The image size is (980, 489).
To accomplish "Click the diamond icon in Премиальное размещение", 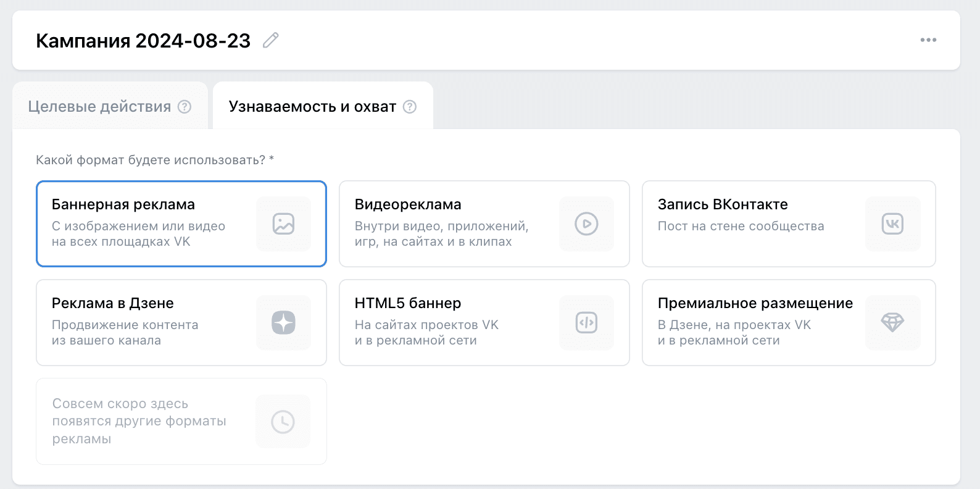I will tap(892, 322).
